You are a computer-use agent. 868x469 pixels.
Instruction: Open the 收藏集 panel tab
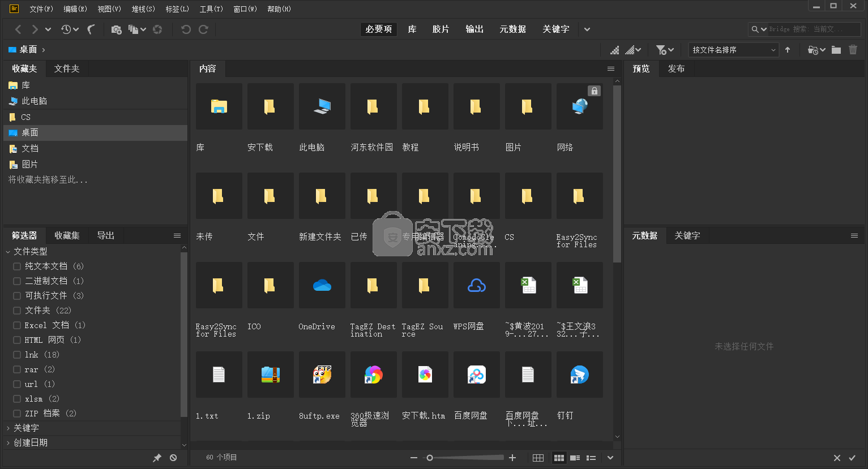point(67,235)
